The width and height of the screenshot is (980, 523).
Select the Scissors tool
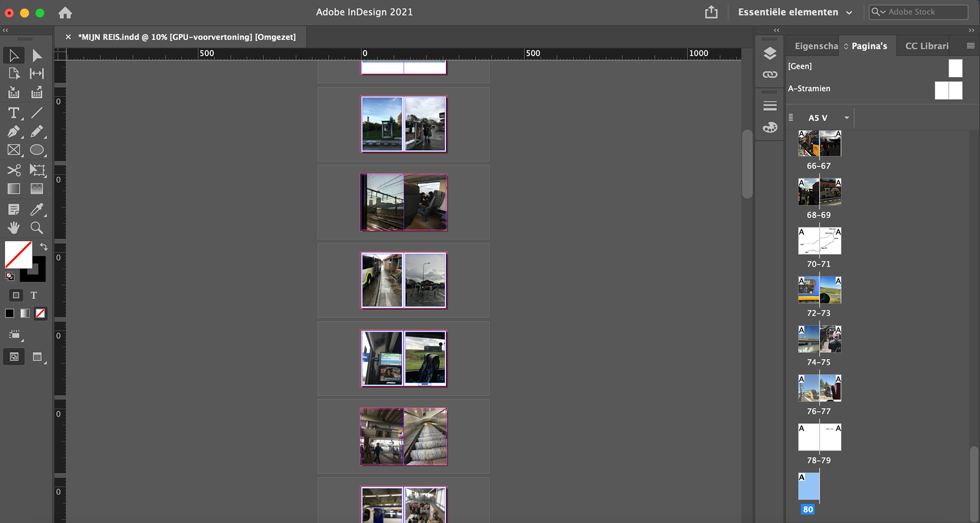tap(14, 170)
